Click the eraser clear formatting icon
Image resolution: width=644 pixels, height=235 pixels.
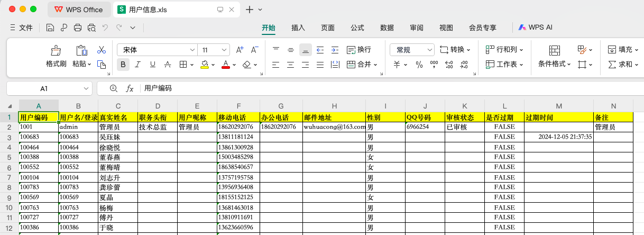(x=246, y=65)
